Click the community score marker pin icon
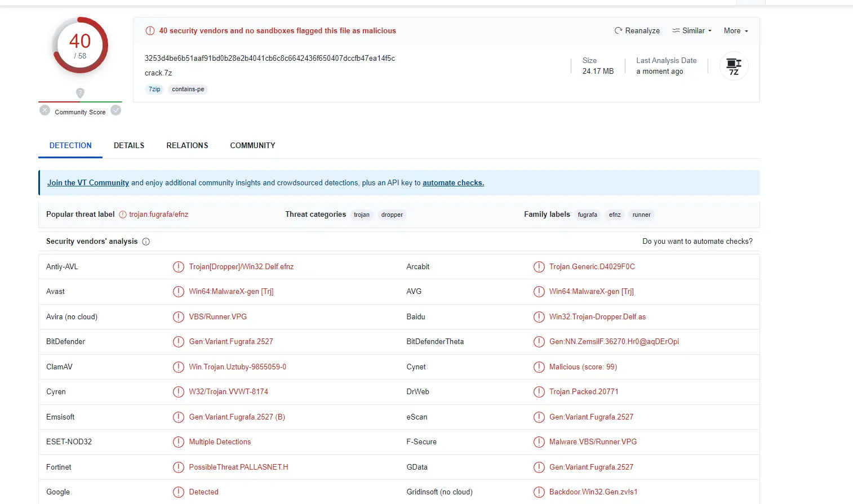 click(x=80, y=93)
